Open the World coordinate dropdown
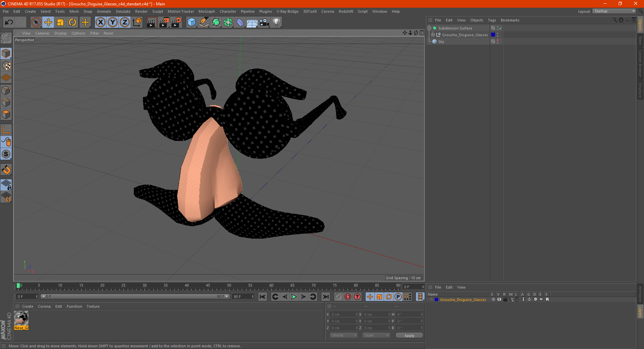The image size is (644, 349). pyautogui.click(x=344, y=335)
